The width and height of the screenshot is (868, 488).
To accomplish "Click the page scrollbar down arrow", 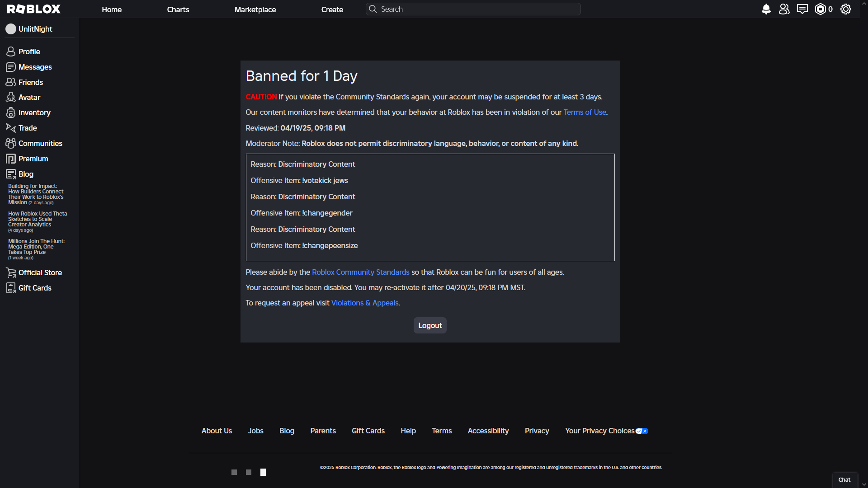I will click(864, 484).
